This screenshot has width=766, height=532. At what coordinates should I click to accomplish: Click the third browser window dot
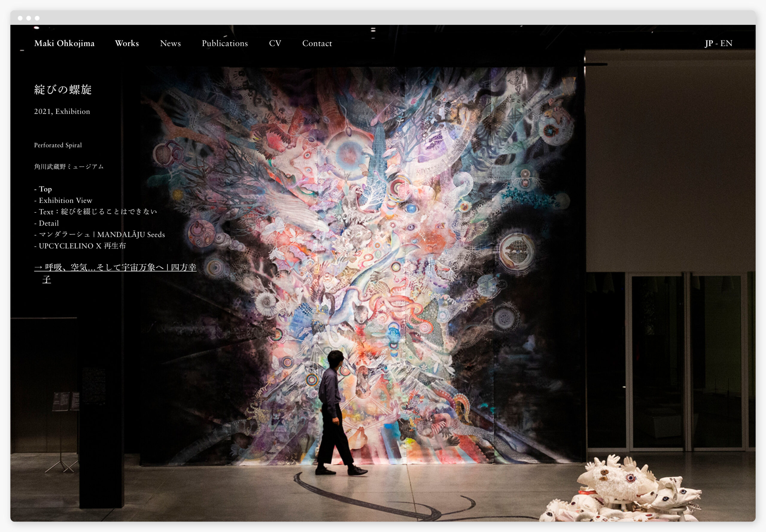click(37, 18)
